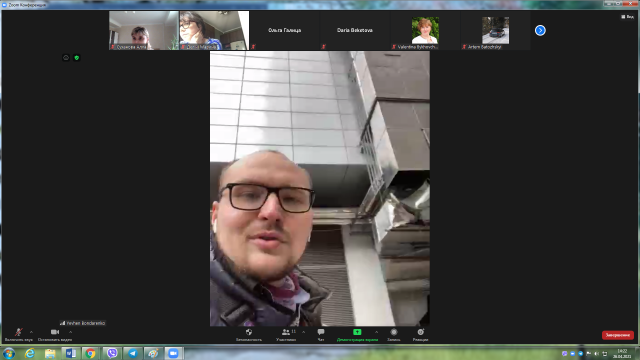Expand the arrow beside Participants
This screenshot has width=640, height=360.
303,332
